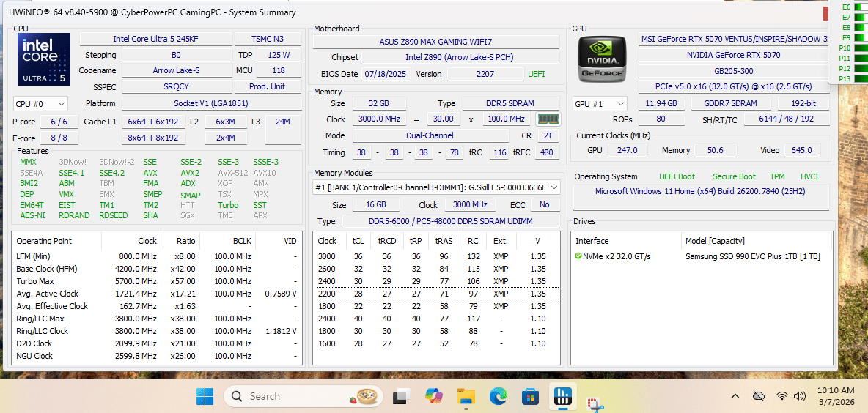Select the 2200 clock XMP timing row
Screen dimensions: 868x413
click(x=437, y=294)
